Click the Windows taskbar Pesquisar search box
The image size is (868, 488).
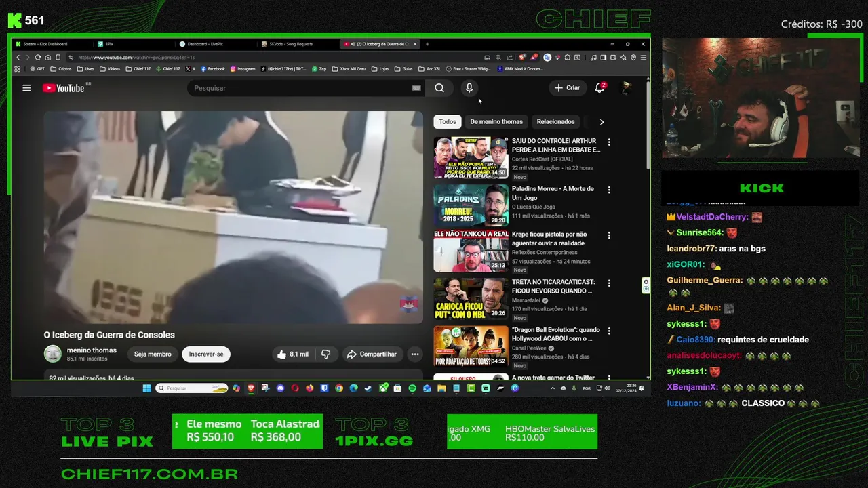pyautogui.click(x=192, y=388)
